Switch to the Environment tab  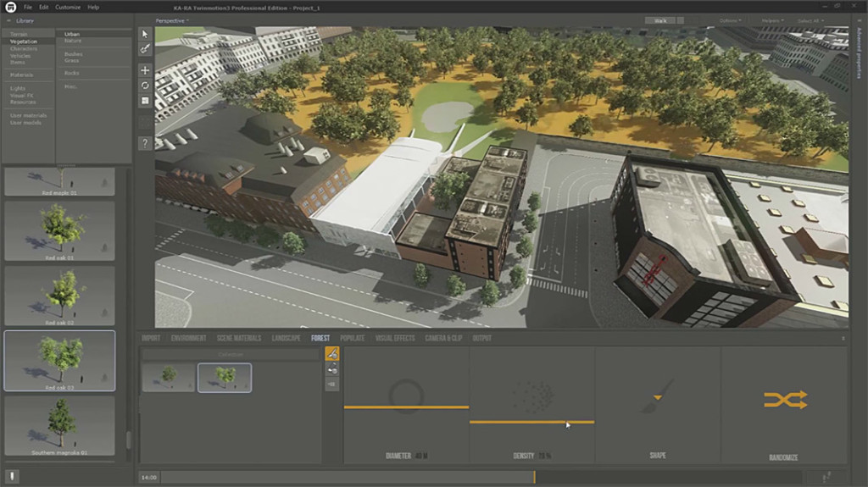[x=188, y=338]
